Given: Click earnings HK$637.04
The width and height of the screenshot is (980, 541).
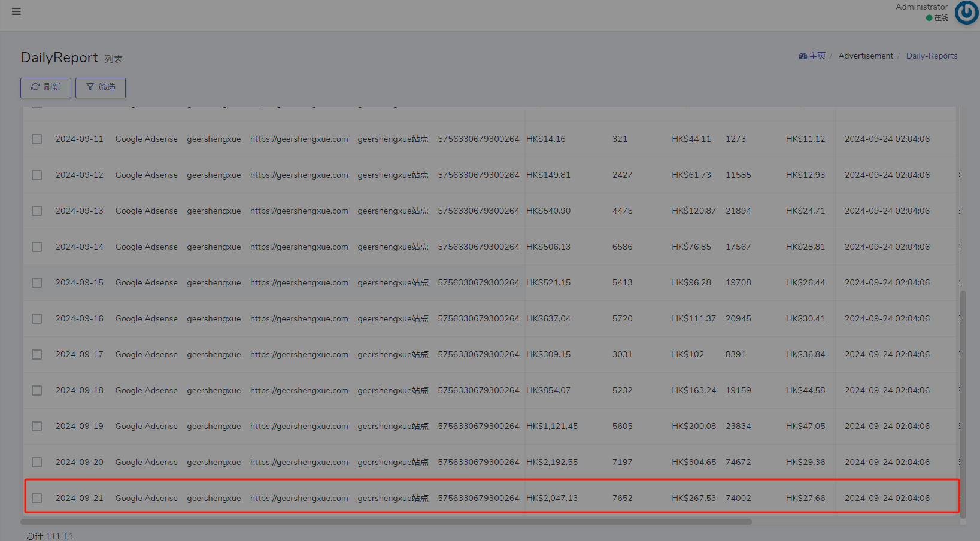Looking at the screenshot, I should (x=548, y=318).
